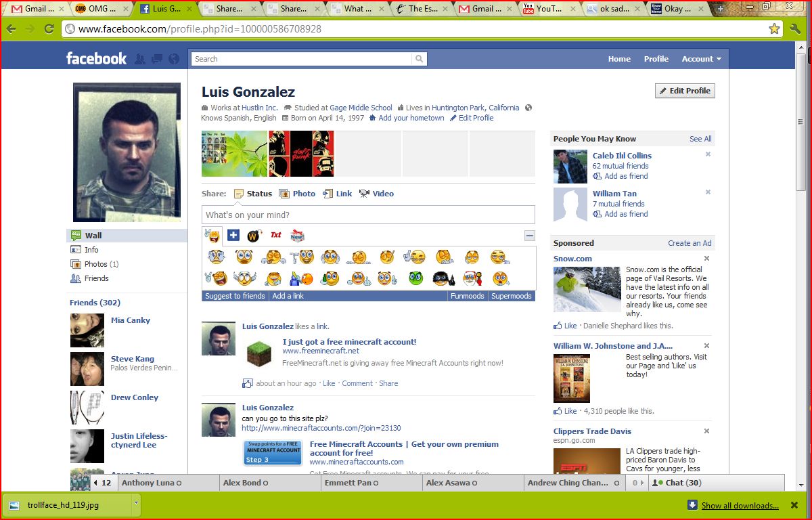Click Create an Ad link
The height and width of the screenshot is (520, 812).
(x=690, y=243)
